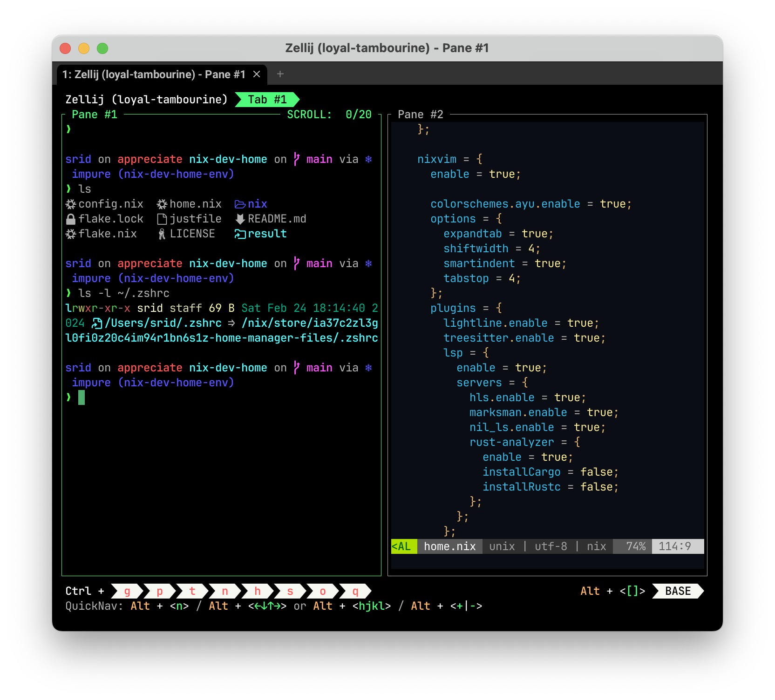Click home.nix in the vim statusline
The height and width of the screenshot is (700, 775).
(x=449, y=546)
